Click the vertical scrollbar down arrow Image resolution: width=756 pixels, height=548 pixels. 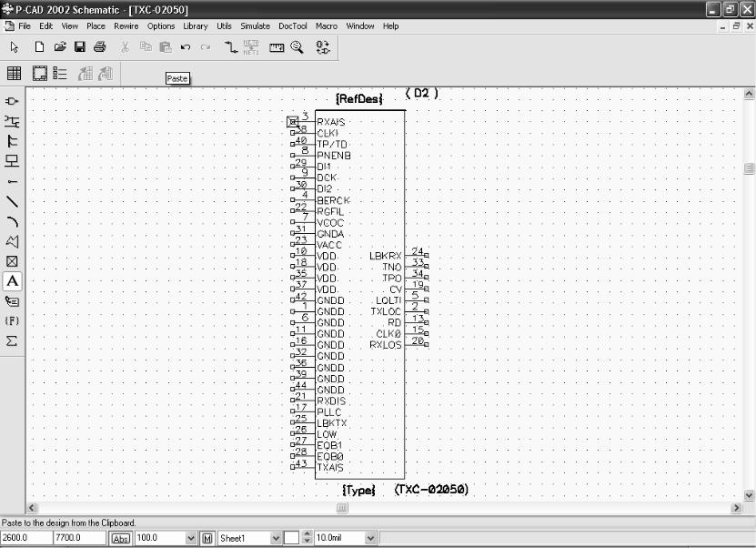click(749, 495)
